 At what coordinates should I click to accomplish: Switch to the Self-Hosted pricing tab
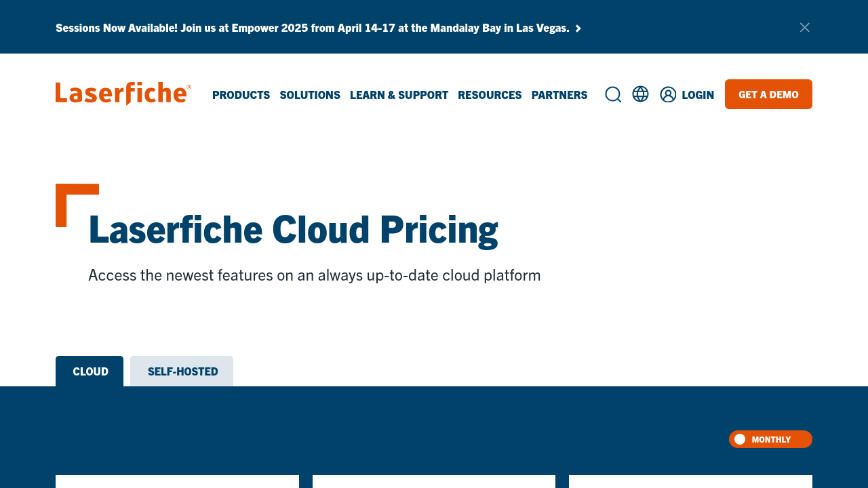(182, 371)
